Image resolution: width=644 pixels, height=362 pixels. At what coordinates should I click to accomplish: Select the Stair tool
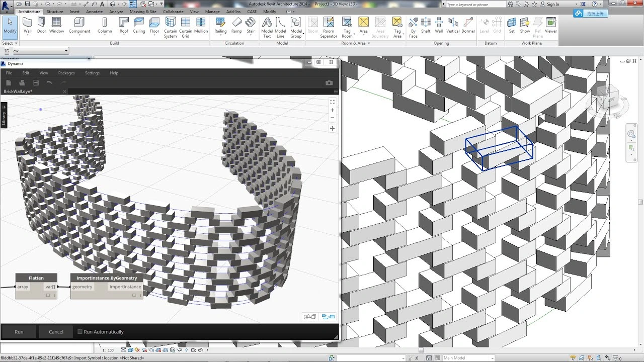tap(251, 25)
